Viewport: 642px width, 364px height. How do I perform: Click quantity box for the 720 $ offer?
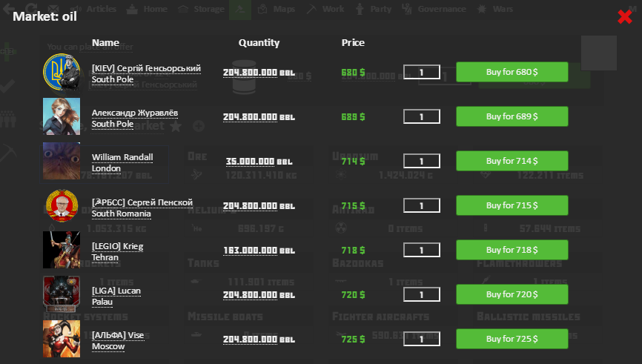click(421, 294)
